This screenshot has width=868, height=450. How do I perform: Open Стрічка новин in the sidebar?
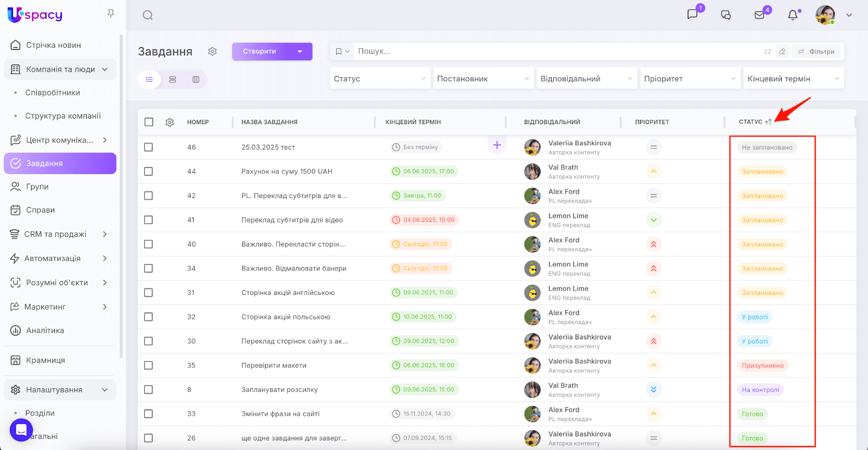(x=53, y=45)
